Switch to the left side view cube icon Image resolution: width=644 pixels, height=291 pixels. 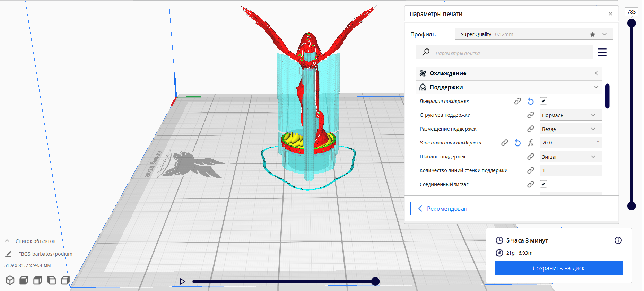[52, 280]
